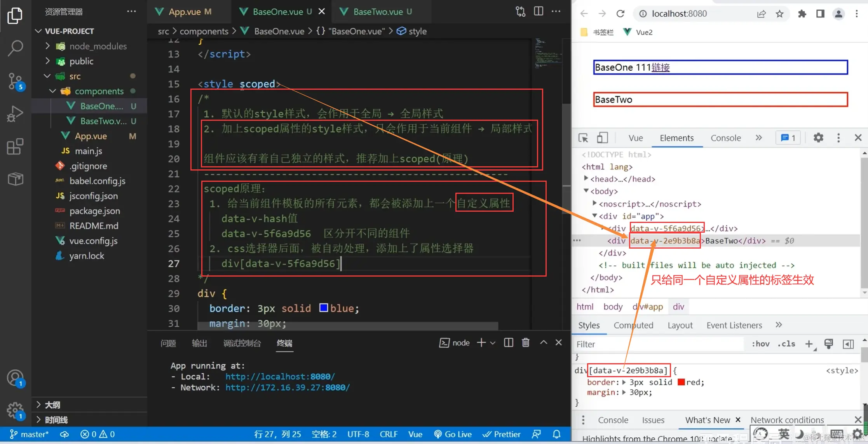Share this page from the address bar
868x444 pixels.
pyautogui.click(x=761, y=14)
